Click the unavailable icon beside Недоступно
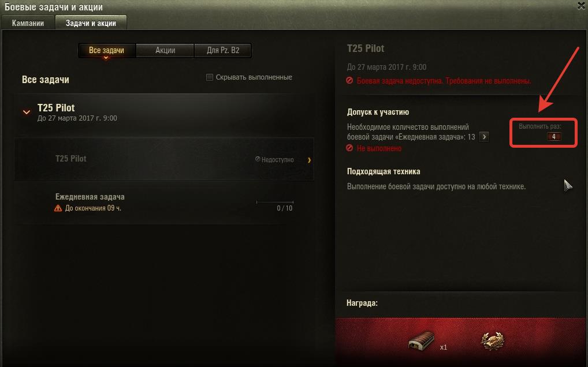The height and width of the screenshot is (367, 588). 258,159
